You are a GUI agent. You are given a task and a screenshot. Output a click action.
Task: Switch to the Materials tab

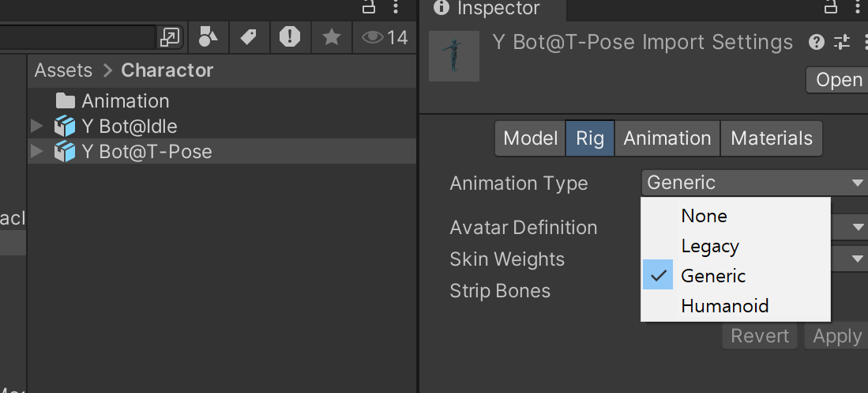coord(771,138)
